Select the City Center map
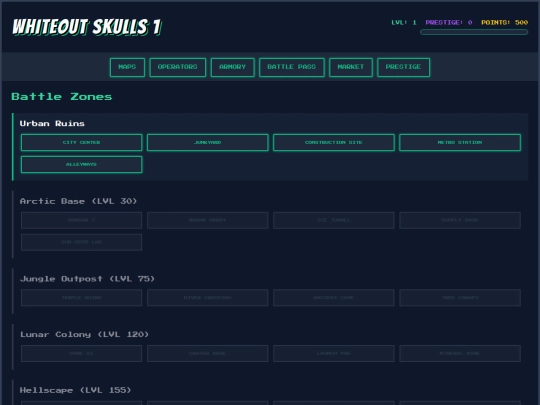The height and width of the screenshot is (405, 540). 81,143
